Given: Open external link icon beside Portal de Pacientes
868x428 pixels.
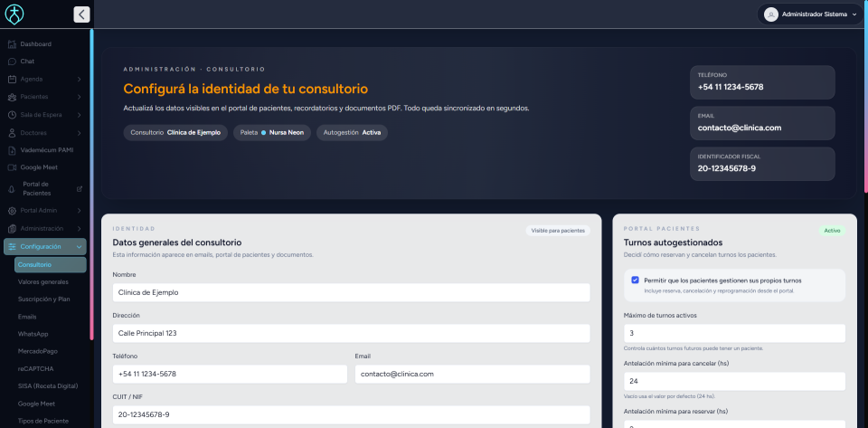Looking at the screenshot, I should [80, 189].
